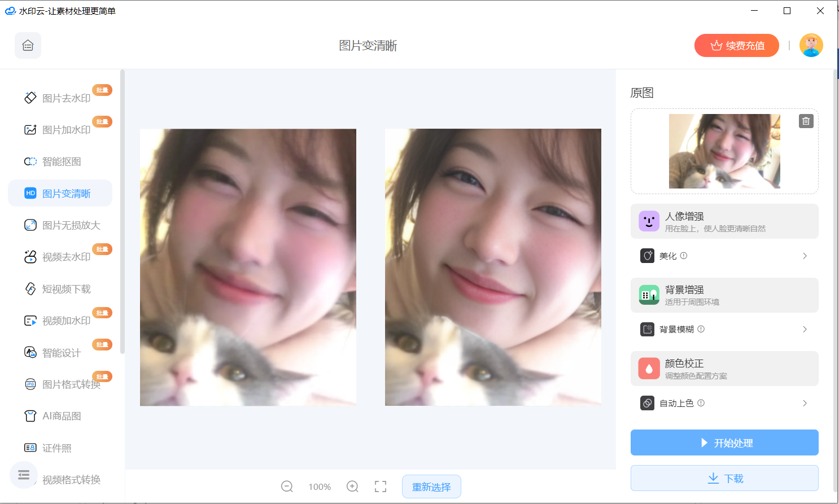This screenshot has height=504, width=839.
Task: Open AI商品图 in the sidebar
Action: (x=60, y=416)
